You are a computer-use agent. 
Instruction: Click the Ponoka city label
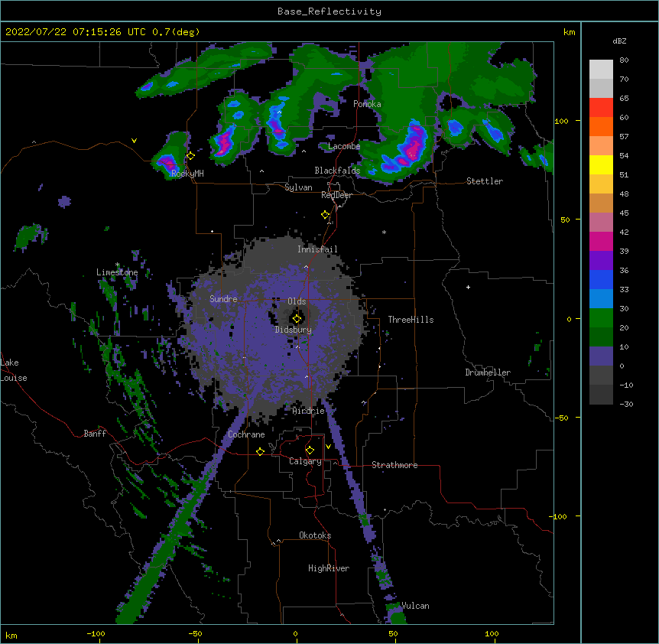point(367,104)
